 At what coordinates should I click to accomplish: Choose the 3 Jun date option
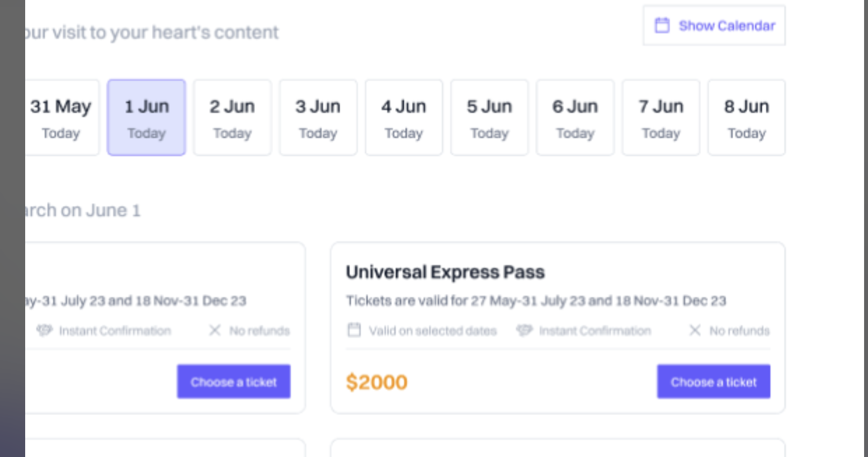(x=318, y=118)
